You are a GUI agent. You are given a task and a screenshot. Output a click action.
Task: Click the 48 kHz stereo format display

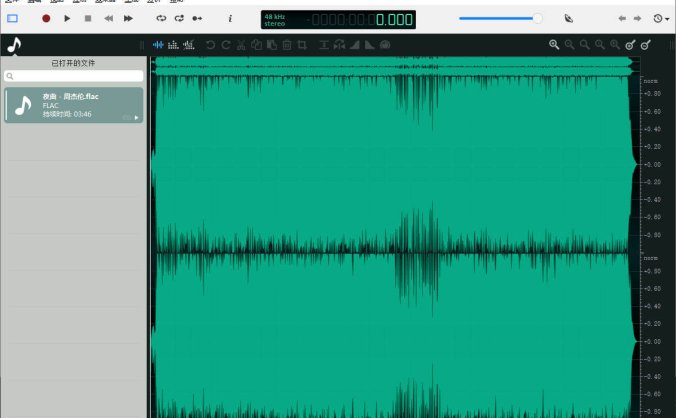point(275,19)
